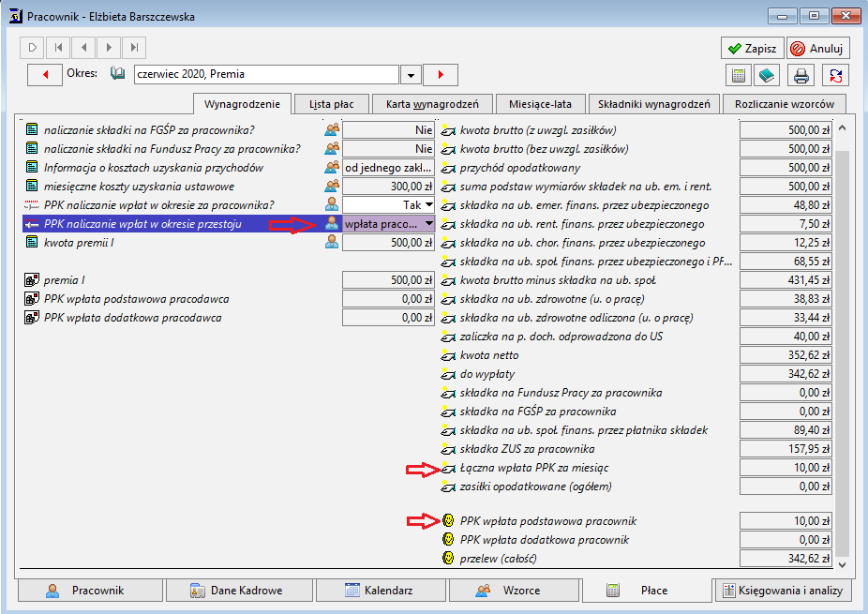
Task: Go to the last record using the navigation arrow
Action: [134, 48]
